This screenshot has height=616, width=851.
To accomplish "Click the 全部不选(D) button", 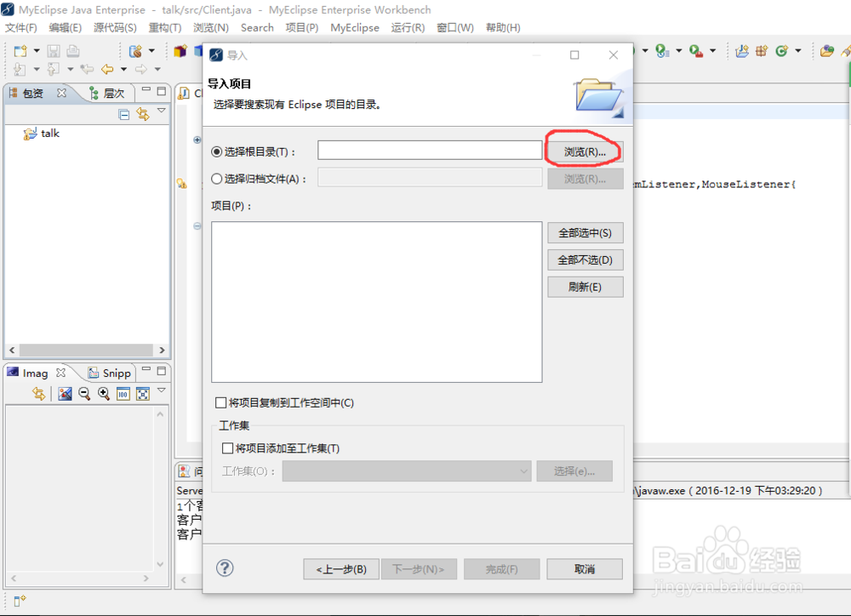I will point(585,260).
